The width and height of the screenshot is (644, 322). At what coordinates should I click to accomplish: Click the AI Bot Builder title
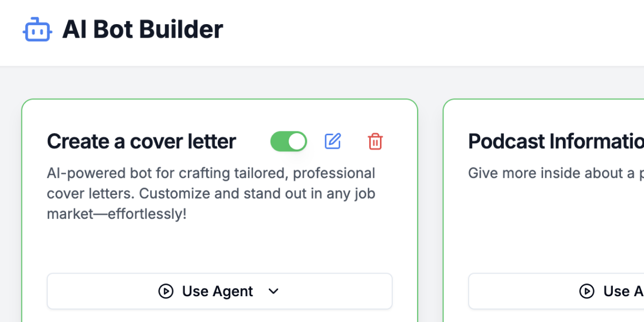(143, 29)
